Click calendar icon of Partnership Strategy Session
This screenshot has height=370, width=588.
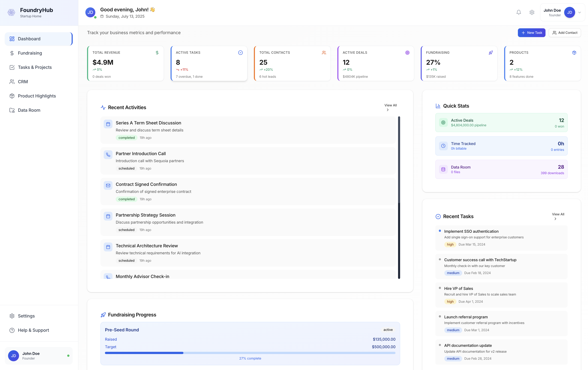click(x=108, y=216)
